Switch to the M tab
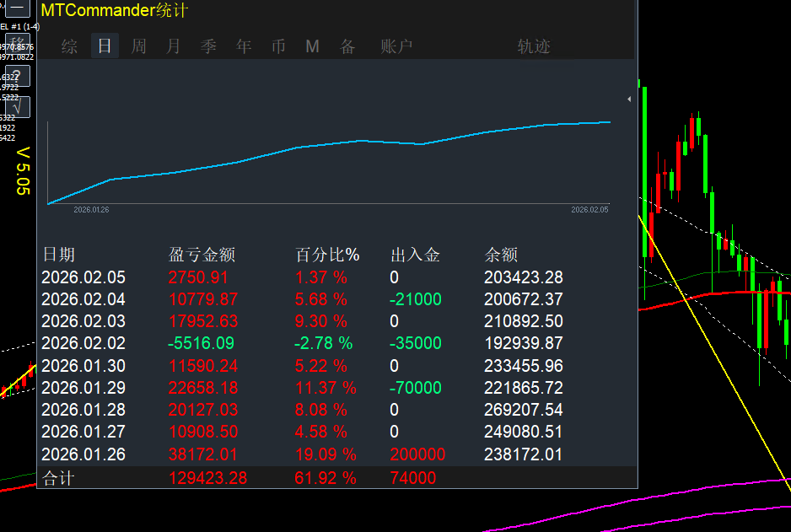Image resolution: width=791 pixels, height=532 pixels. (x=312, y=46)
